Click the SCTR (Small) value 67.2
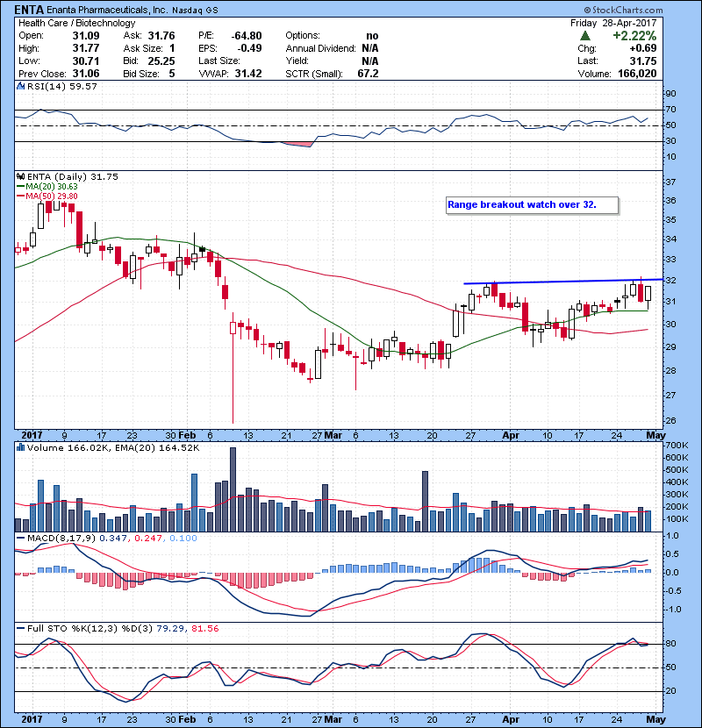The image size is (702, 728). click(368, 74)
